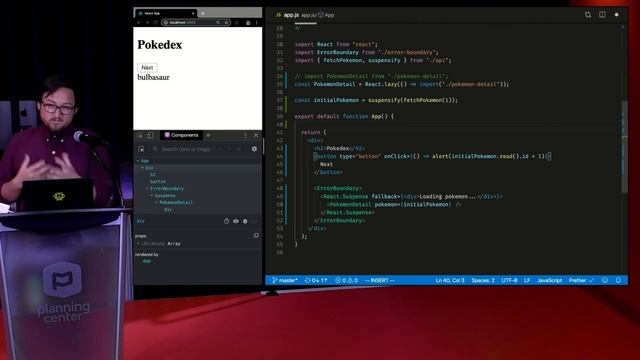Screen dimensions: 640x360
Task: Copy props to clipboard icon
Action: [256, 236]
